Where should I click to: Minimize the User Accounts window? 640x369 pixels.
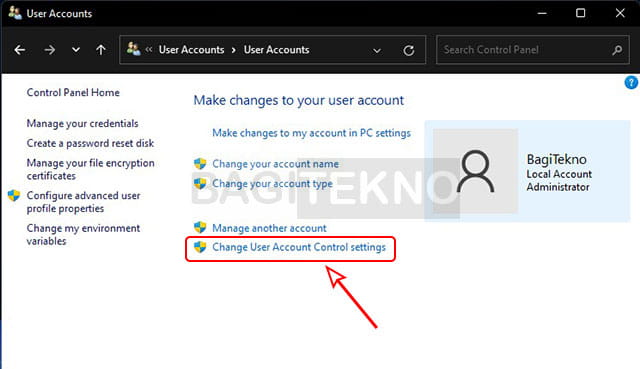[x=542, y=13]
